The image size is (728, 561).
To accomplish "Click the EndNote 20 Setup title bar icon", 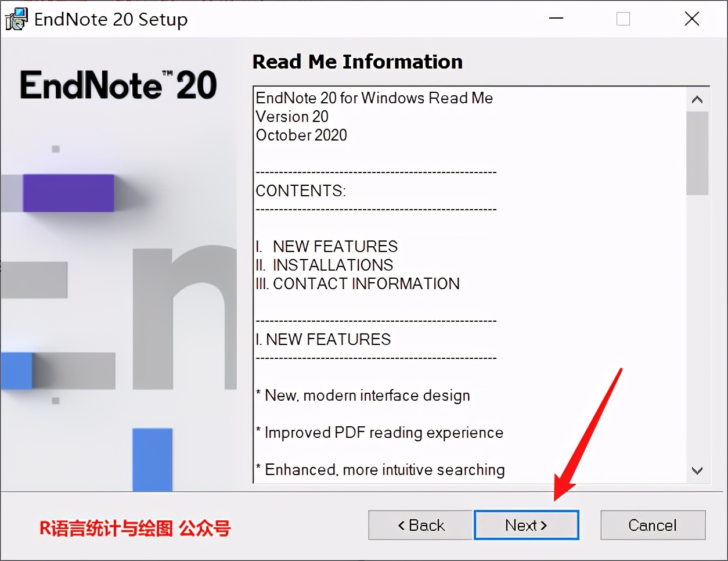I will (x=16, y=18).
